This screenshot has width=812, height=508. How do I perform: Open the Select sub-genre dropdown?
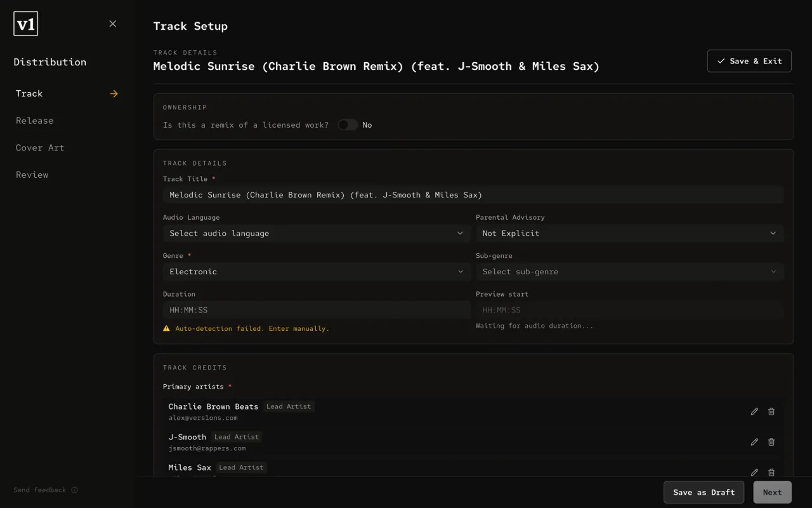(630, 272)
